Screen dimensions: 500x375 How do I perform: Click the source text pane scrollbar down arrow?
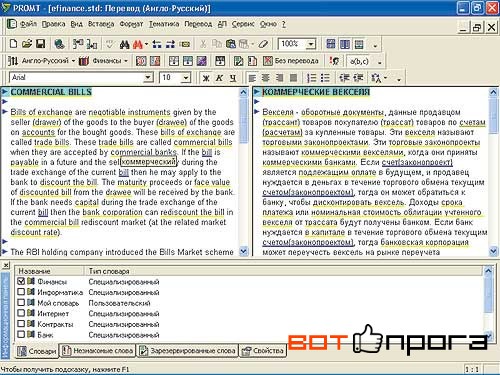click(244, 251)
